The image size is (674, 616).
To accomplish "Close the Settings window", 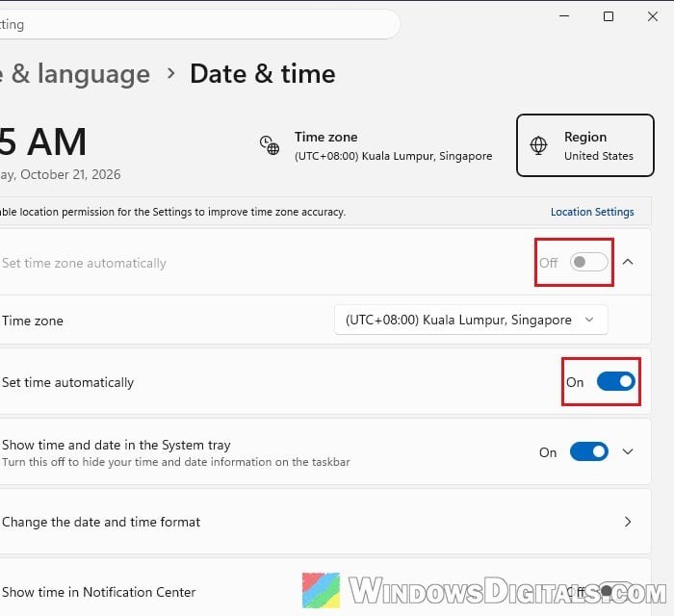I will [652, 16].
